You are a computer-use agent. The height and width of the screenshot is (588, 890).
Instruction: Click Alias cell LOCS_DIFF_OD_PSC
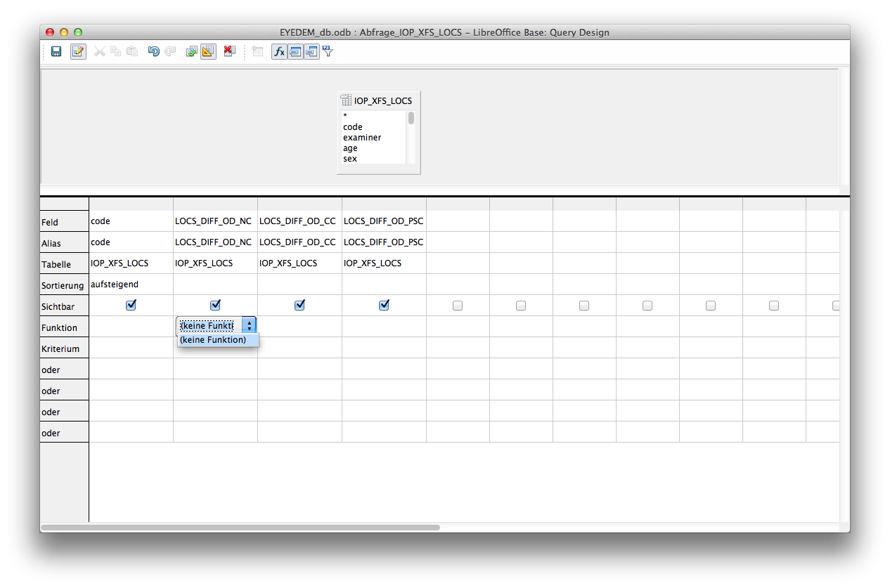pyautogui.click(x=384, y=242)
